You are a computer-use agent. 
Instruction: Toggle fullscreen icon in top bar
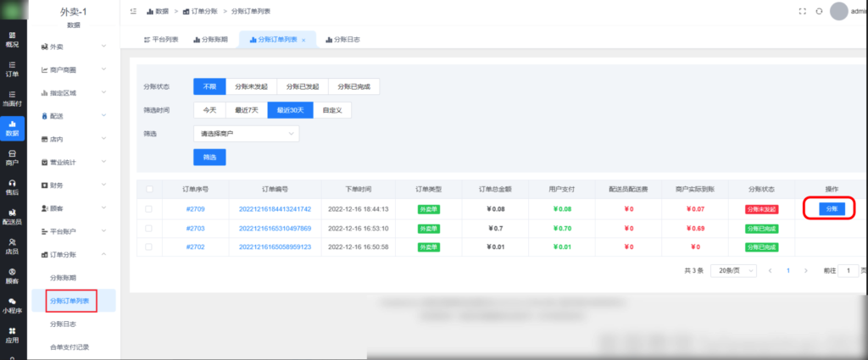(x=802, y=11)
